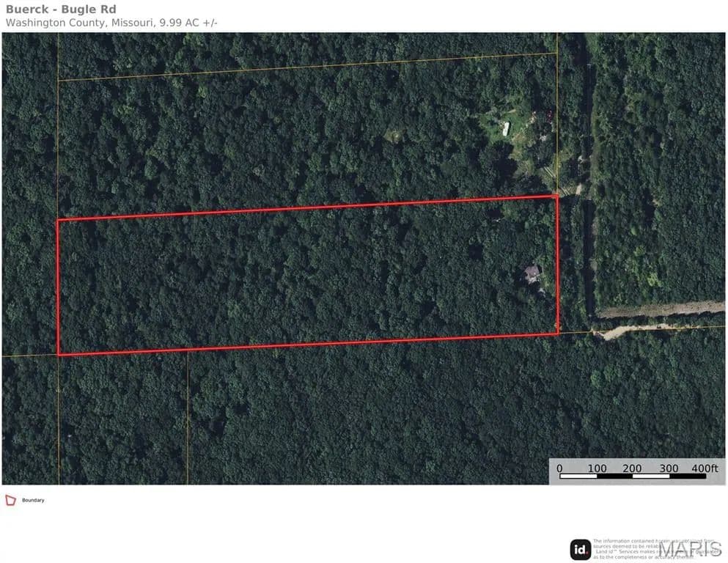Click the "400ft" scale bar label
728x563 pixels.
click(705, 468)
